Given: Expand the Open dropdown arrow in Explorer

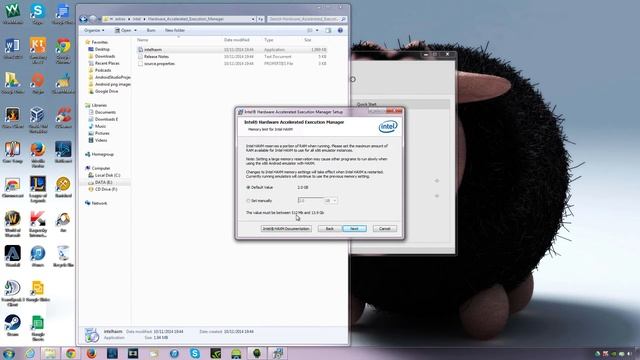Looking at the screenshot, I should click(136, 31).
